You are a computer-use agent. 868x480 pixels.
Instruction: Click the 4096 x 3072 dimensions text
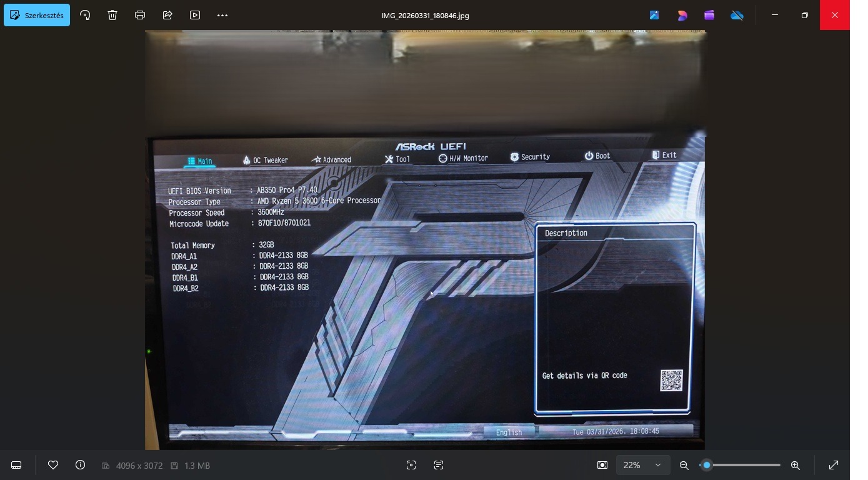click(x=139, y=466)
